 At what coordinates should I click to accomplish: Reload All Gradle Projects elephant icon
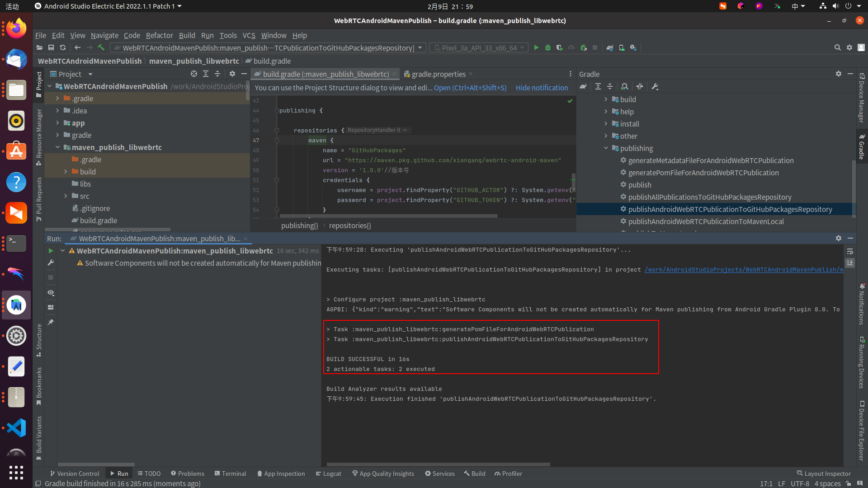[x=583, y=86]
